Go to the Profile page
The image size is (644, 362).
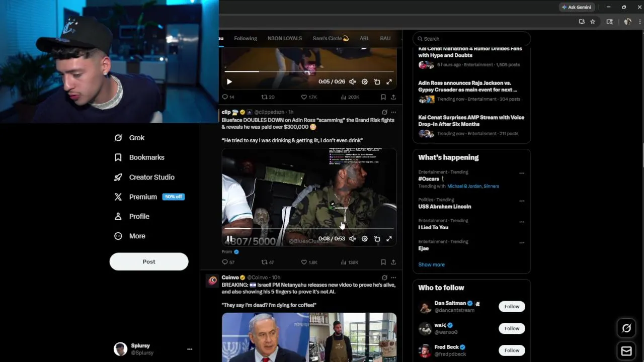[132, 216]
